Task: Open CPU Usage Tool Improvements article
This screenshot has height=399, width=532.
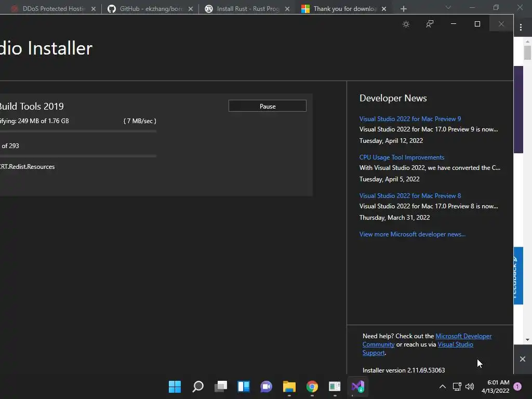Action: 402,157
